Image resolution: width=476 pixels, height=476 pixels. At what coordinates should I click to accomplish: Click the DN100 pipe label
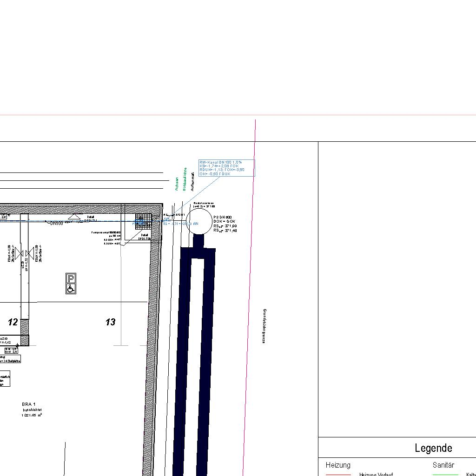(x=56, y=223)
